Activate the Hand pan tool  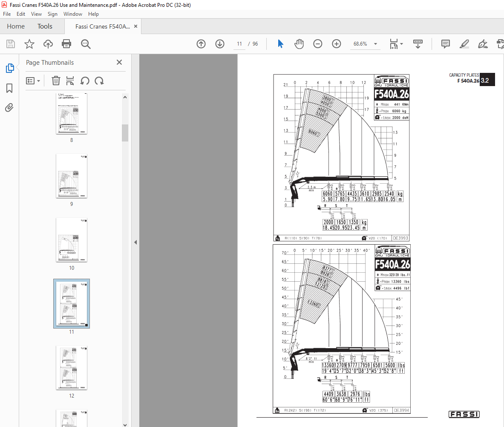[x=299, y=44]
